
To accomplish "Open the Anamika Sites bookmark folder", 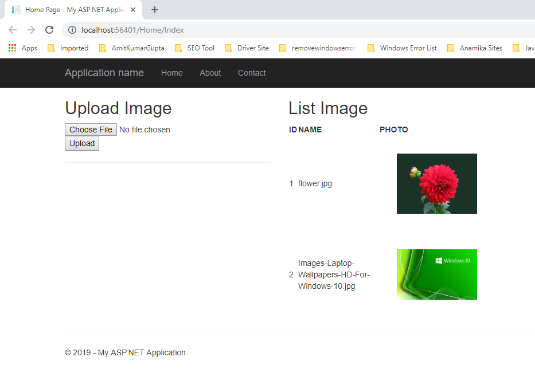I will coord(475,48).
